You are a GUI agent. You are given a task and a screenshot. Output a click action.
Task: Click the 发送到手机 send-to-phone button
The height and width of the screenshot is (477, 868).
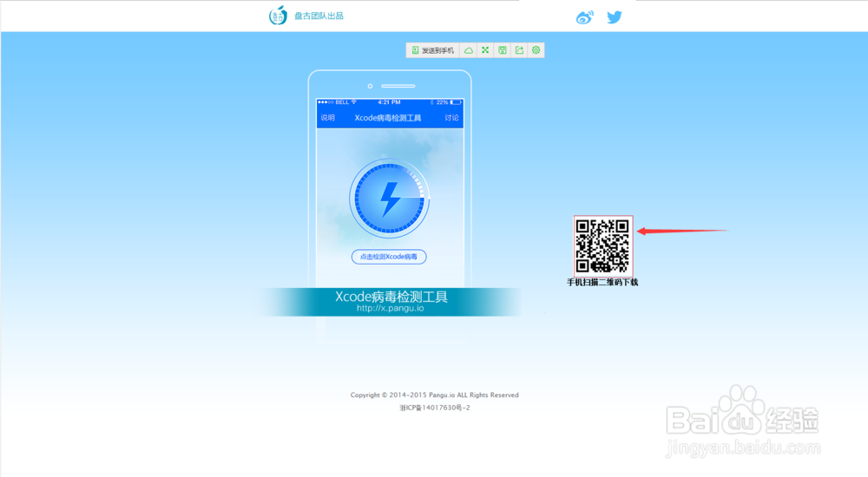coord(433,50)
